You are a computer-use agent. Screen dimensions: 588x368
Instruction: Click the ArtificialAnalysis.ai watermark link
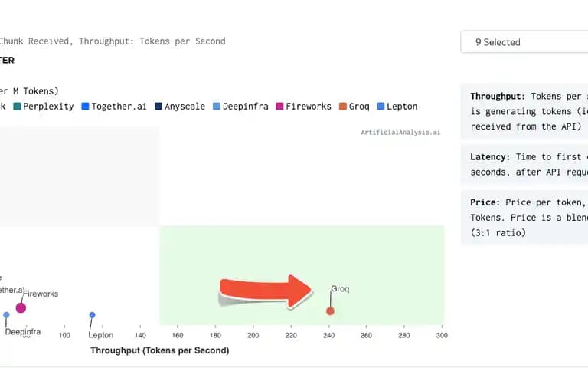tap(400, 132)
